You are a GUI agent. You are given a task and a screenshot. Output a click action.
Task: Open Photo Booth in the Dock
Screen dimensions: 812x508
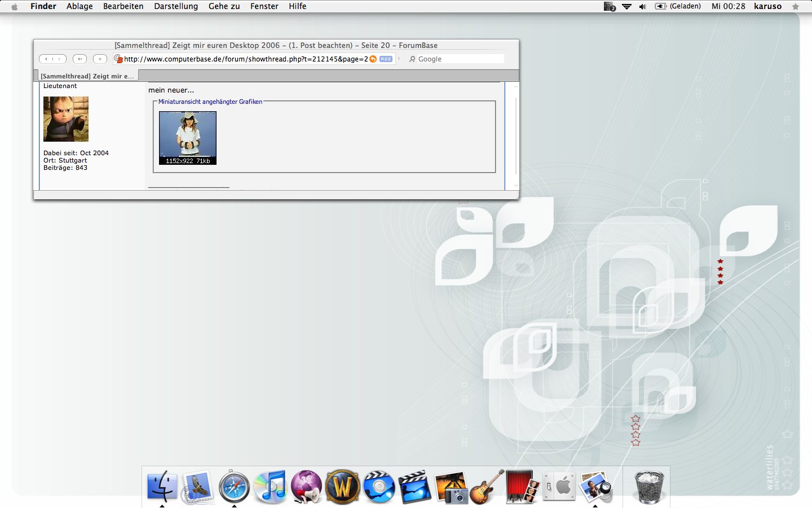tap(523, 487)
